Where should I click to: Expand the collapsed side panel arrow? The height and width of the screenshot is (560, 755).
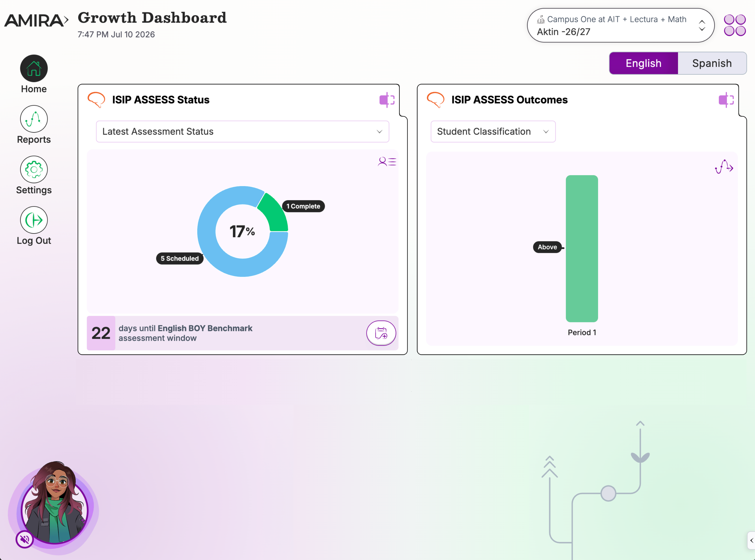click(751, 540)
